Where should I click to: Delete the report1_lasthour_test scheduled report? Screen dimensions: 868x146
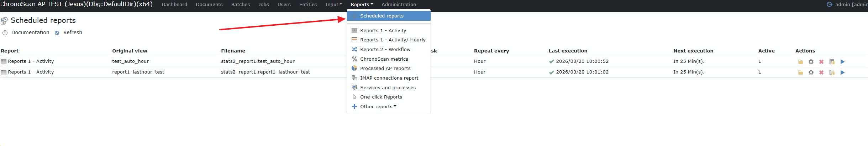[x=821, y=72]
